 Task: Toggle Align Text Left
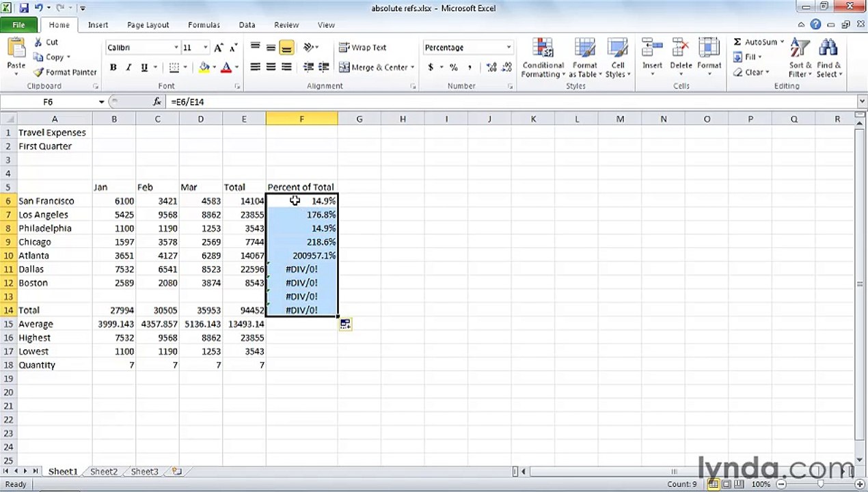point(255,68)
